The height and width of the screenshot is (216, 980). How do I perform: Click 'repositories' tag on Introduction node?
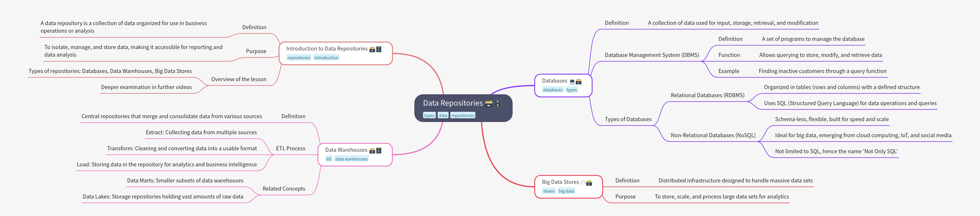click(299, 58)
